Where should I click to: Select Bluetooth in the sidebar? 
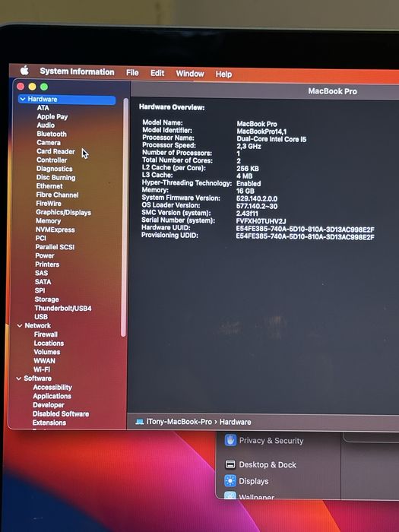52,134
